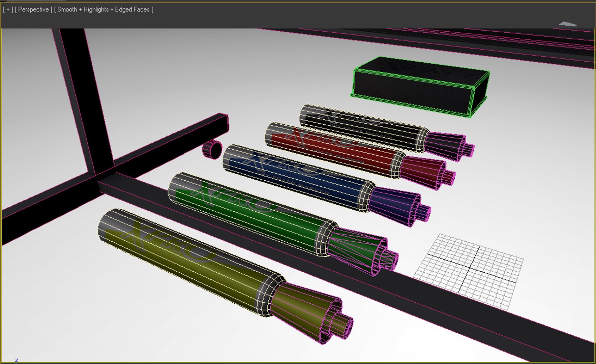Image resolution: width=596 pixels, height=364 pixels.
Task: Click the home grid plane
Action: [x=469, y=271]
